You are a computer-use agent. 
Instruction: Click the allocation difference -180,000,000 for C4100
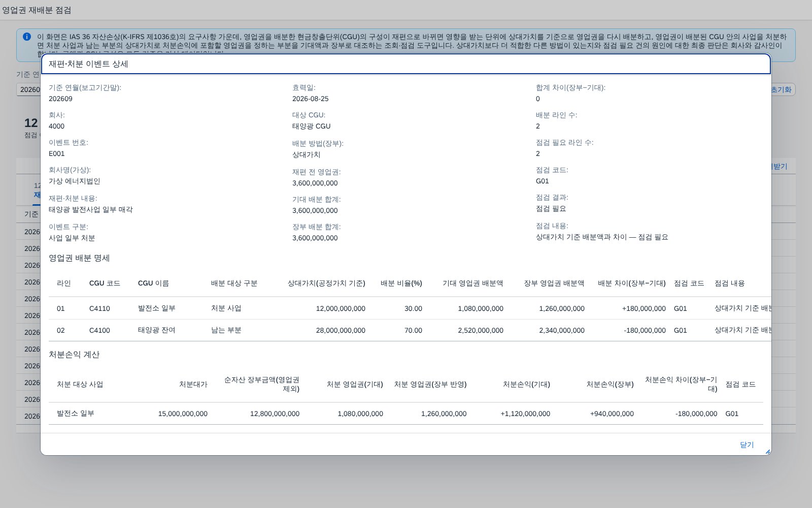click(x=645, y=330)
